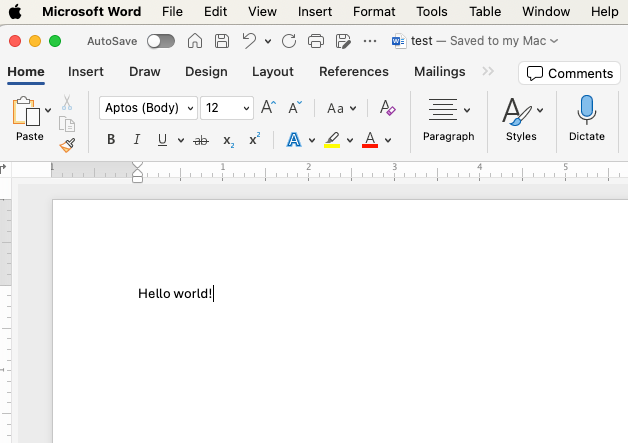Image resolution: width=628 pixels, height=443 pixels.
Task: Click the Clear Formatting icon
Action: pos(387,108)
